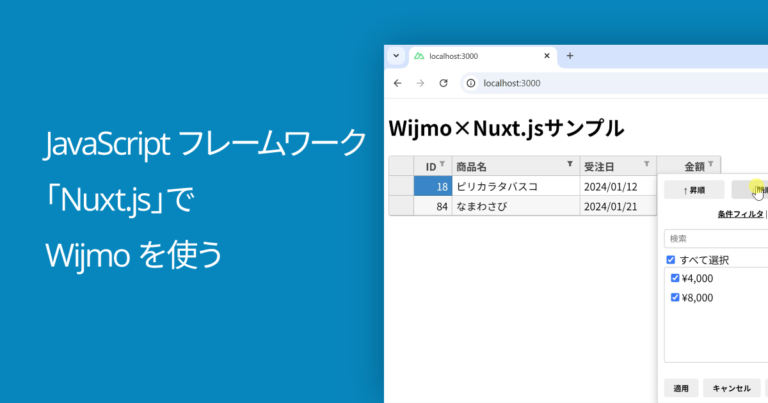
Task: Select the ピリカラタバスコ cell
Action: [516, 186]
